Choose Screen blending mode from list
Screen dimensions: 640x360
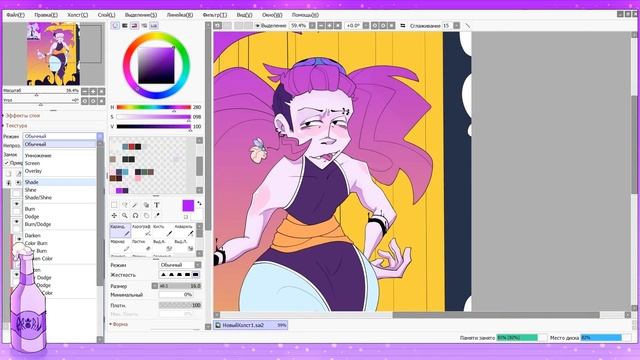[60, 163]
